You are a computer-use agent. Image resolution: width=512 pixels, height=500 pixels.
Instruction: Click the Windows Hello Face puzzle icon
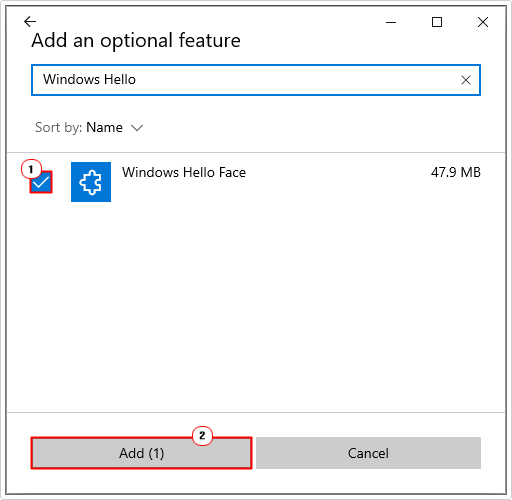[91, 182]
